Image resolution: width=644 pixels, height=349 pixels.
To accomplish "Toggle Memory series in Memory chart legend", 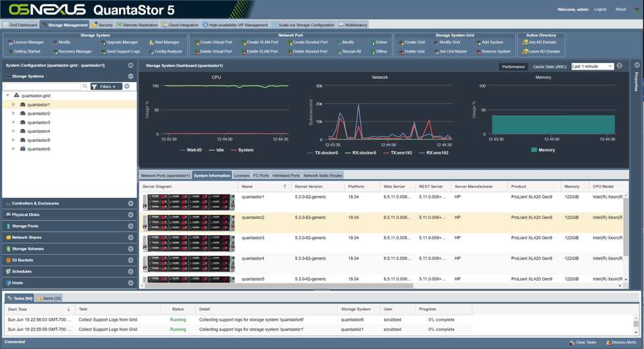I will 543,151.
